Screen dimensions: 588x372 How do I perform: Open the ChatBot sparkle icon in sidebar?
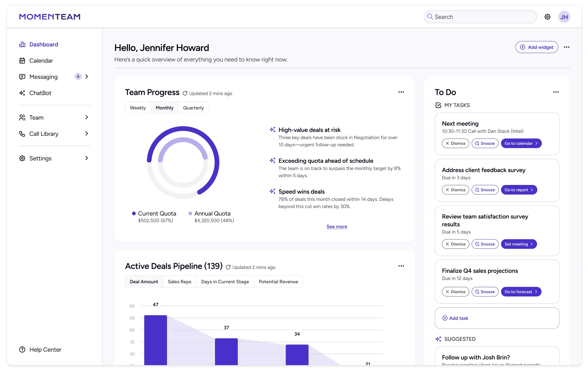point(22,93)
